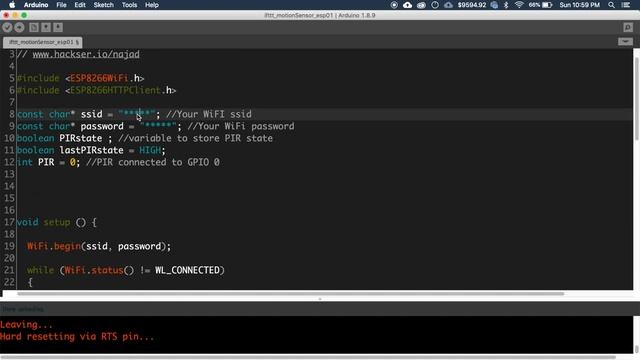Click ESP8266HTTPClient in the include line
This screenshot has width=640, height=360.
pyautogui.click(x=116, y=90)
